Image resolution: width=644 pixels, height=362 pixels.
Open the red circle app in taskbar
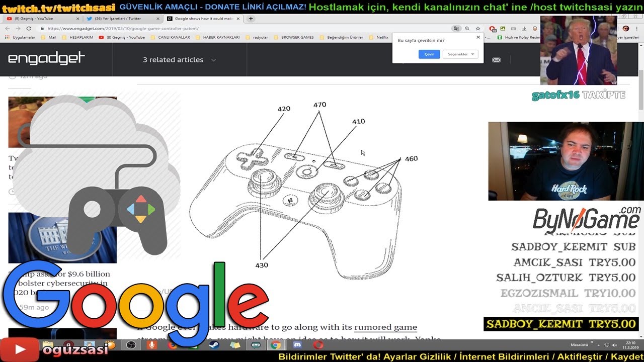318,345
